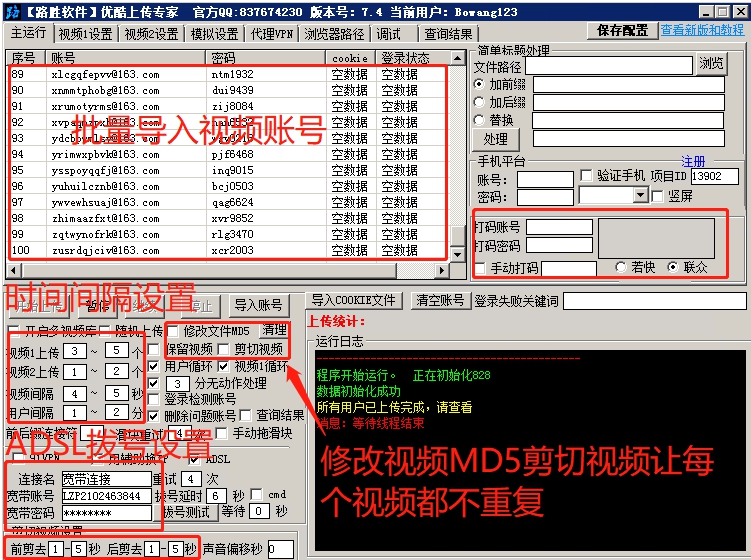Viewport: 751px width, 560px height.
Task: Select the 联众 radio button
Action: pos(673,267)
